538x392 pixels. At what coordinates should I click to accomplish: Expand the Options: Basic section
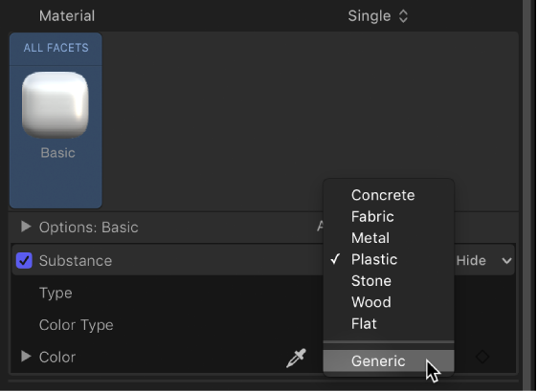(26, 227)
